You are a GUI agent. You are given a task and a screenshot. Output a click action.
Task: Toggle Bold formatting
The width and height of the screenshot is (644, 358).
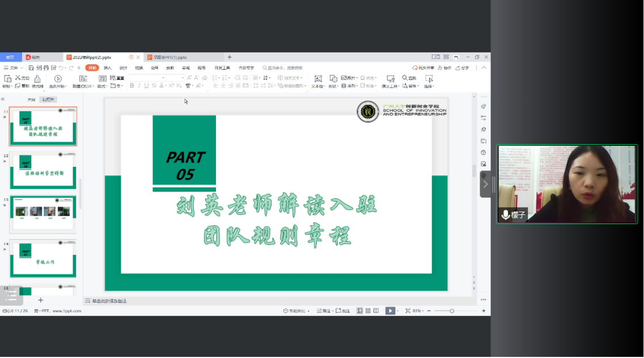132,86
